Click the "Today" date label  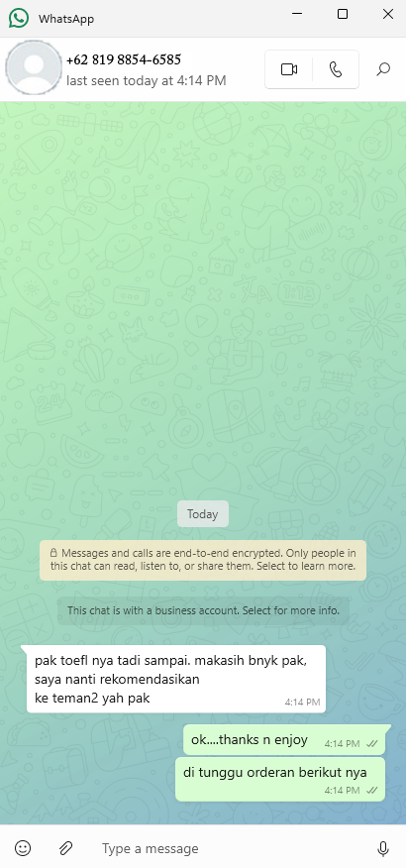pyautogui.click(x=202, y=514)
